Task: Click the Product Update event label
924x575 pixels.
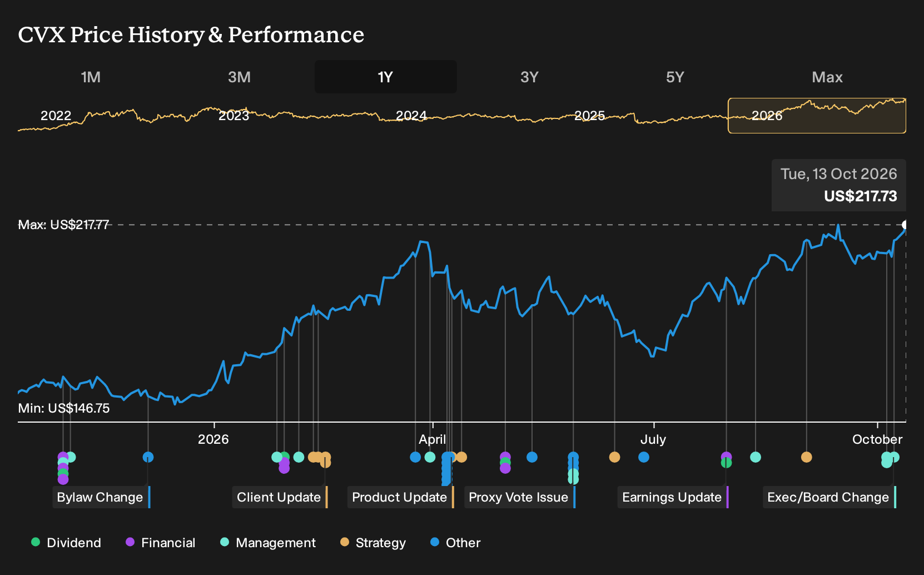Action: tap(401, 497)
